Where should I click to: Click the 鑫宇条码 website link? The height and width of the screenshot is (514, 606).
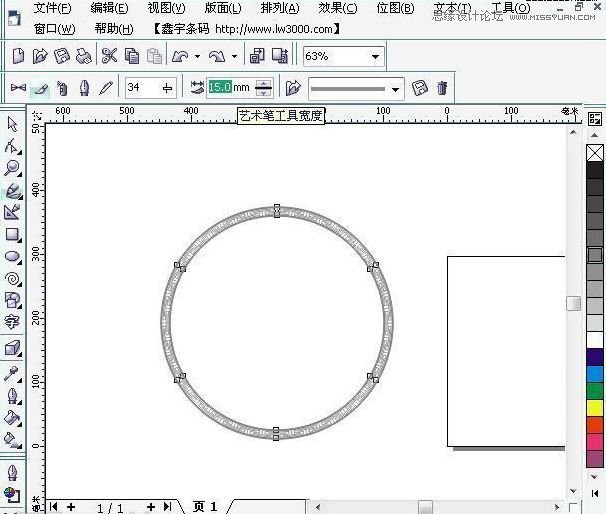point(246,29)
